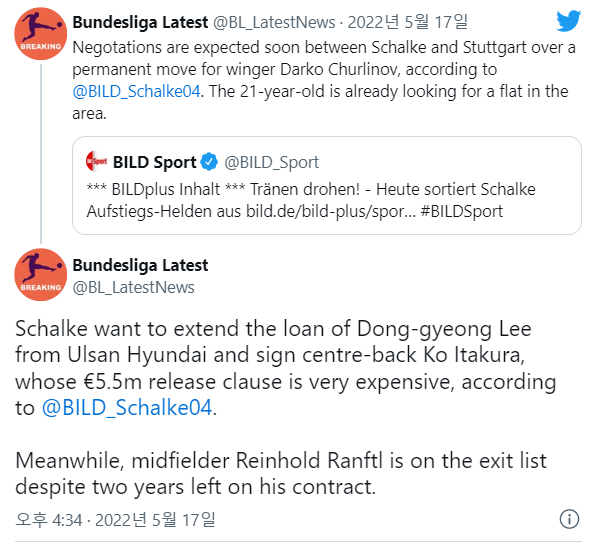Click the Twitter bird logo
Image resolution: width=596 pixels, height=544 pixels.
pos(568,21)
